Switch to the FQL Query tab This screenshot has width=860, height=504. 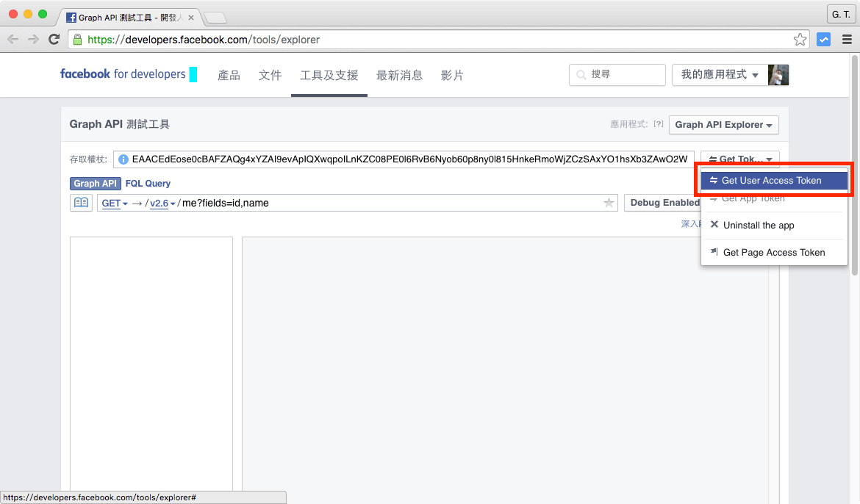(x=147, y=183)
